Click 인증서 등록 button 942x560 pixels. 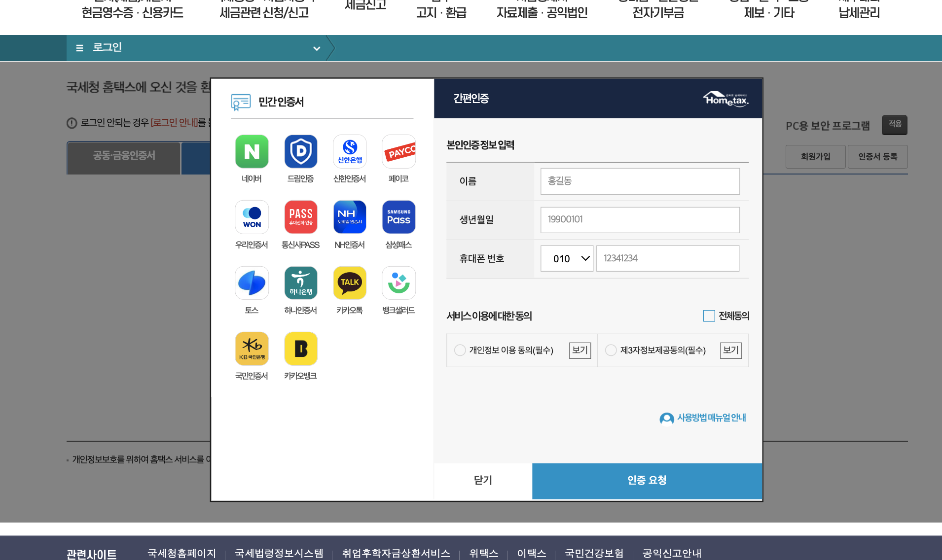click(877, 157)
